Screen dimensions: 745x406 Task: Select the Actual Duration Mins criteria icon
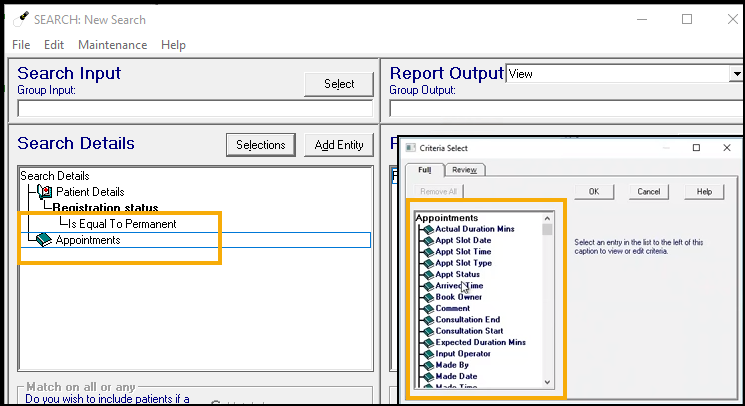[427, 229]
